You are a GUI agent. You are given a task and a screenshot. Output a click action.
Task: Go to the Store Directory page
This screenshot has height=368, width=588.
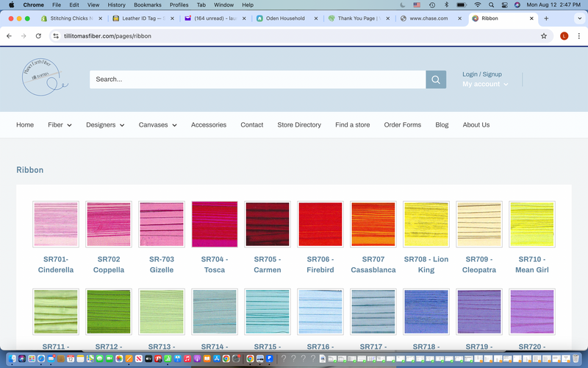(299, 125)
